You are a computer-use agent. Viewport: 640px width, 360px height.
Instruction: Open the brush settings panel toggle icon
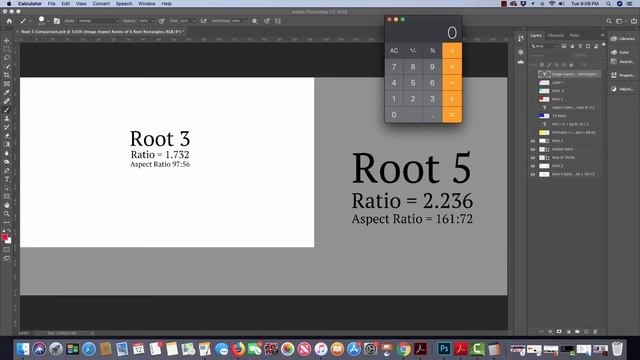[57, 21]
